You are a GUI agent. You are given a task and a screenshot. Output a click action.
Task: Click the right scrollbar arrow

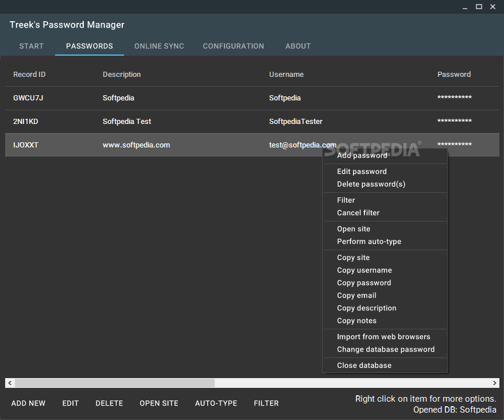click(494, 383)
